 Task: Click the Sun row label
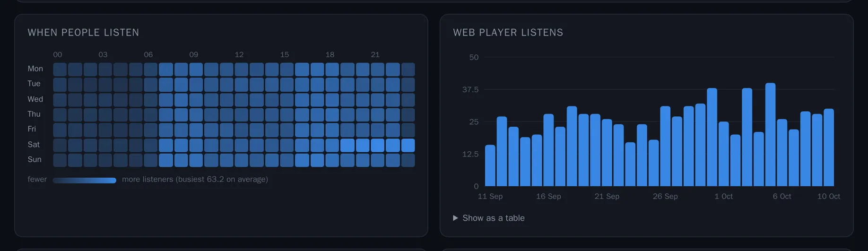click(35, 159)
